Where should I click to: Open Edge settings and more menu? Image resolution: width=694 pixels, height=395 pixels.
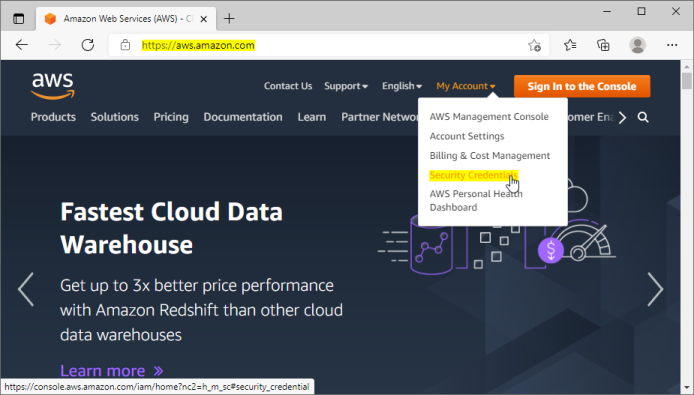click(x=672, y=45)
